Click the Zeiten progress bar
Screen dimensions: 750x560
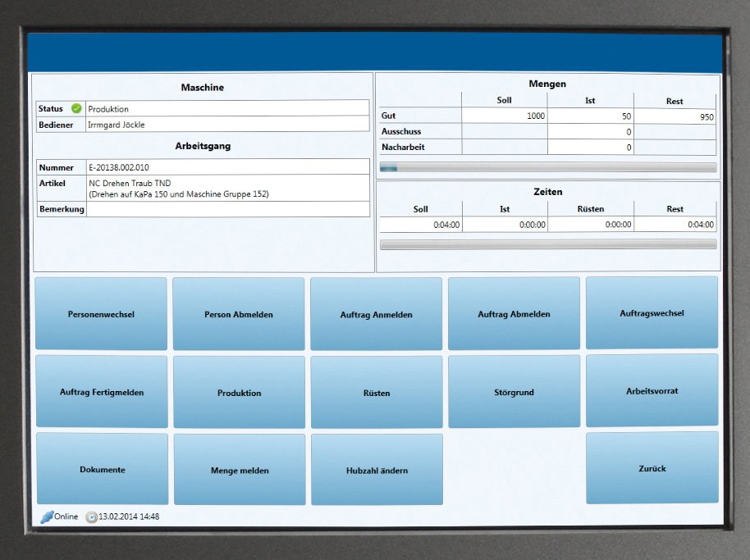pyautogui.click(x=548, y=244)
